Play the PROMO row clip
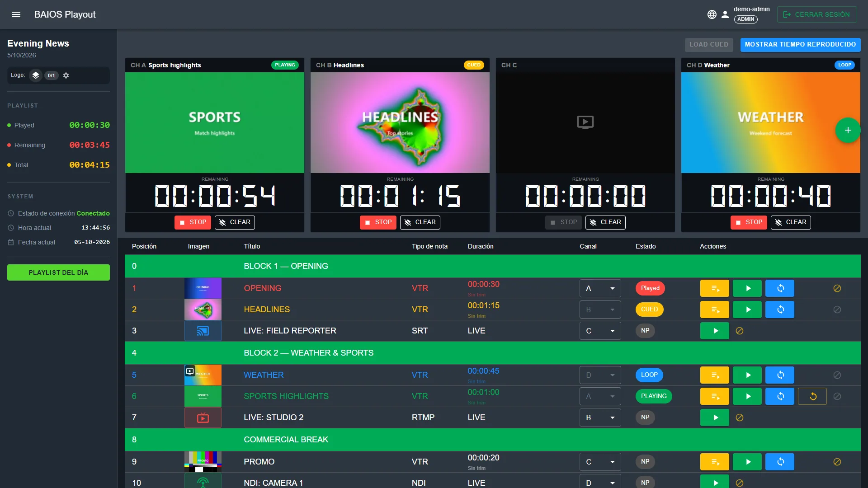Screen dimensions: 868x488 point(747,462)
